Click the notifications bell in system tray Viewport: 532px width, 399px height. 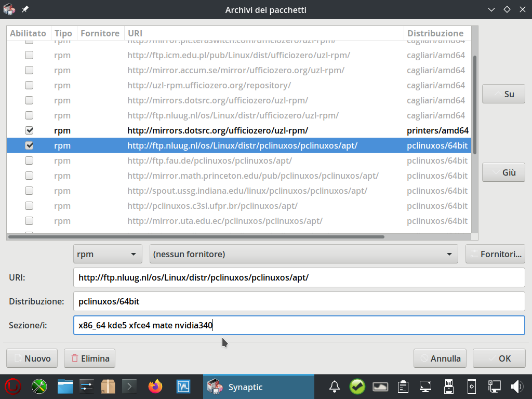335,387
